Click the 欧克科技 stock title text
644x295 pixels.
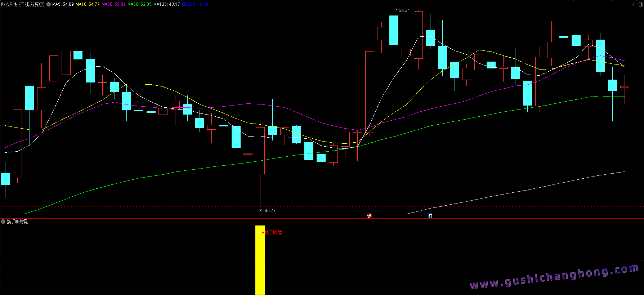point(23,4)
